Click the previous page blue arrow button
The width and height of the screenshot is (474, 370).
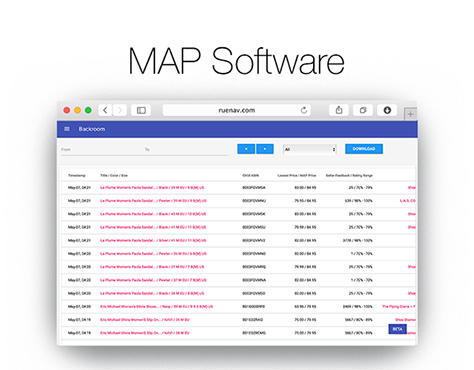[x=246, y=149]
